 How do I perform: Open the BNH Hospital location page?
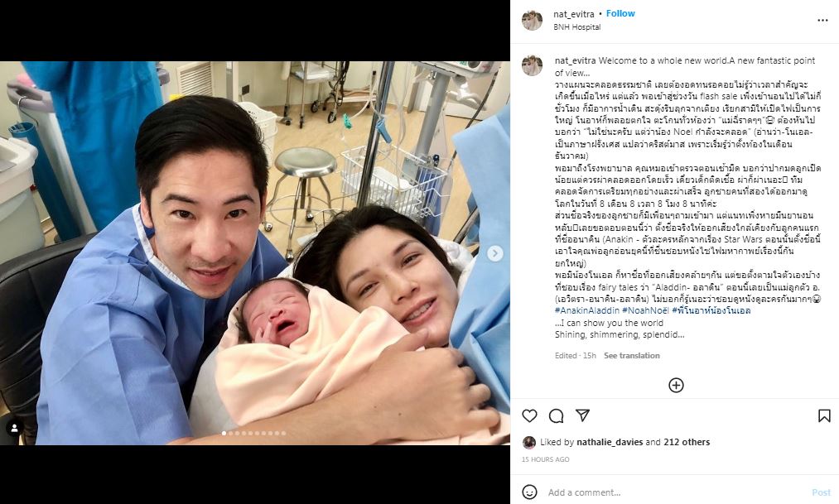click(576, 26)
